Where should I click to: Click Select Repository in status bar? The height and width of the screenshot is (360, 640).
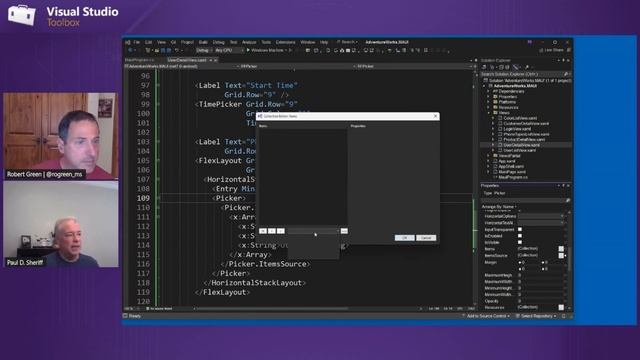pos(536,316)
